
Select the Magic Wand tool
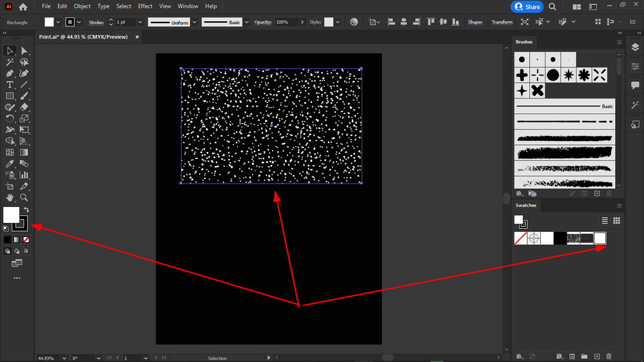(10, 62)
